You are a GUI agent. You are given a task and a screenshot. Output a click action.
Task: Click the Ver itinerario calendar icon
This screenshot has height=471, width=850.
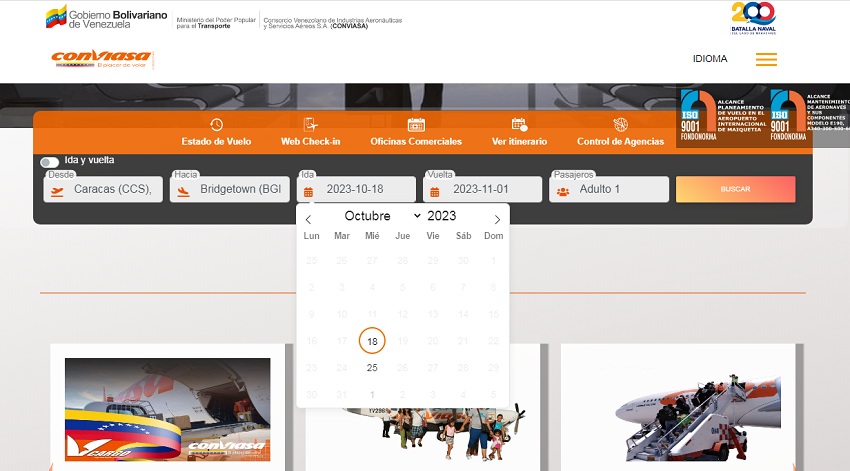(519, 125)
